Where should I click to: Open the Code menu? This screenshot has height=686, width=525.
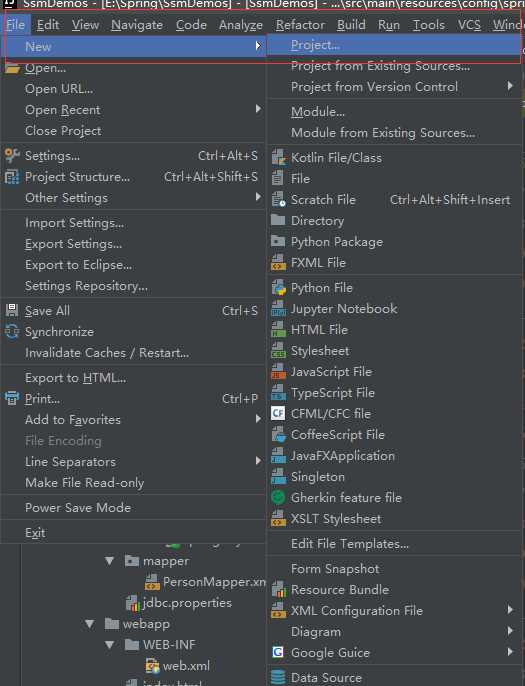click(191, 25)
